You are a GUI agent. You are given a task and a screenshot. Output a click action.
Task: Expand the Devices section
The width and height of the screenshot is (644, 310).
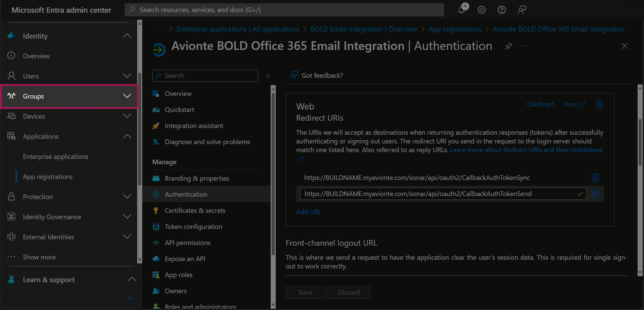point(127,116)
